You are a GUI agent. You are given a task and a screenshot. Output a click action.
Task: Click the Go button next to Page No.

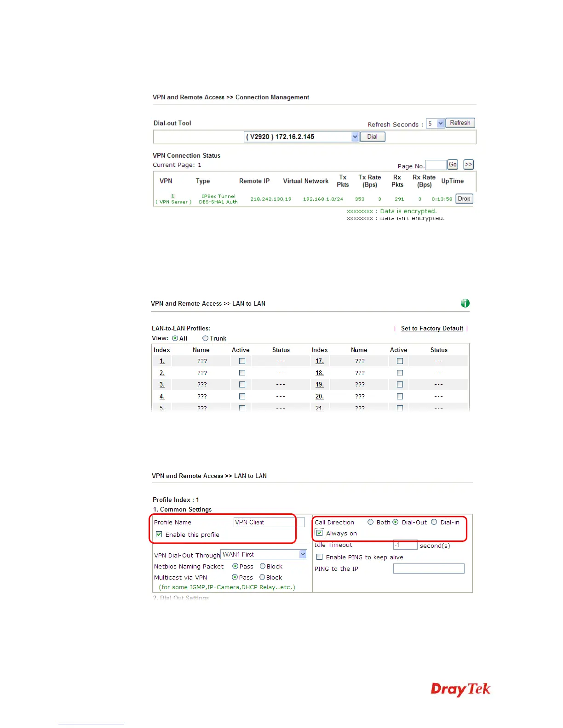[x=453, y=165]
